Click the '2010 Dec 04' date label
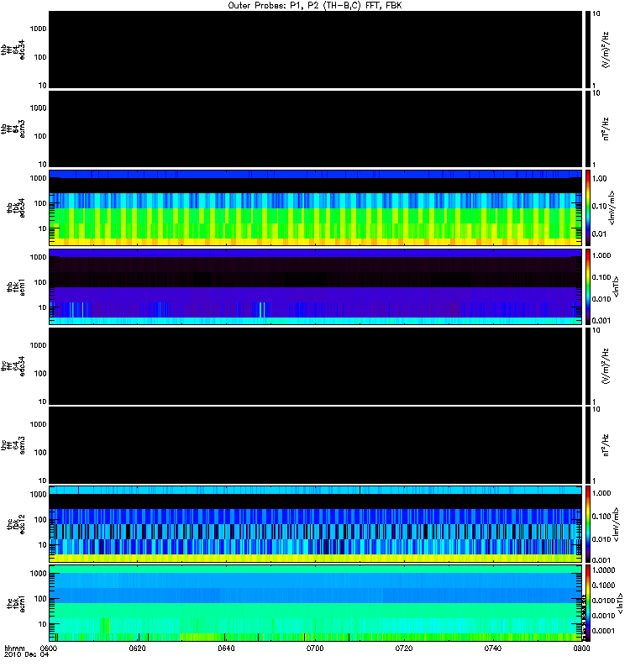Screen dimensions: 630x672 [27, 654]
